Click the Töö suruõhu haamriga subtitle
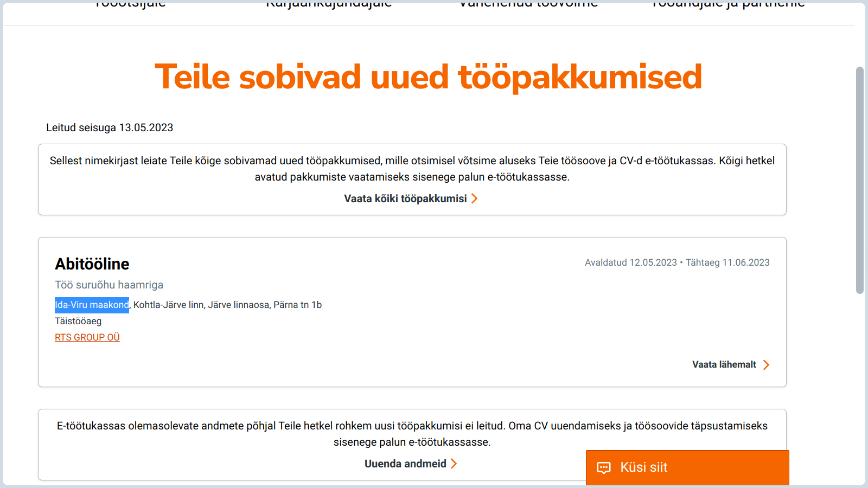The width and height of the screenshot is (868, 488). 109,285
